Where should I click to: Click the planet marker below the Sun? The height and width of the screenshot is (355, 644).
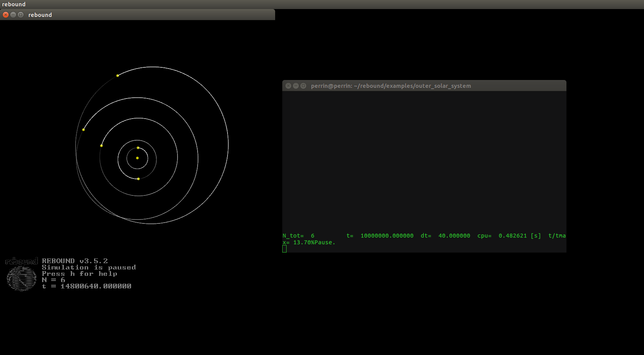tap(138, 178)
